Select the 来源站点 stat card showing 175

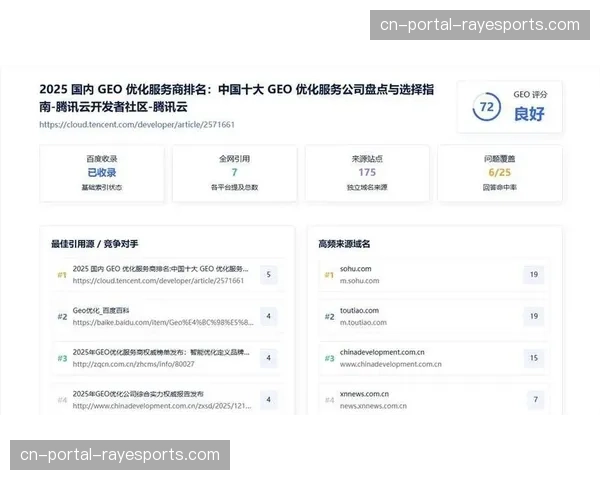(367, 173)
